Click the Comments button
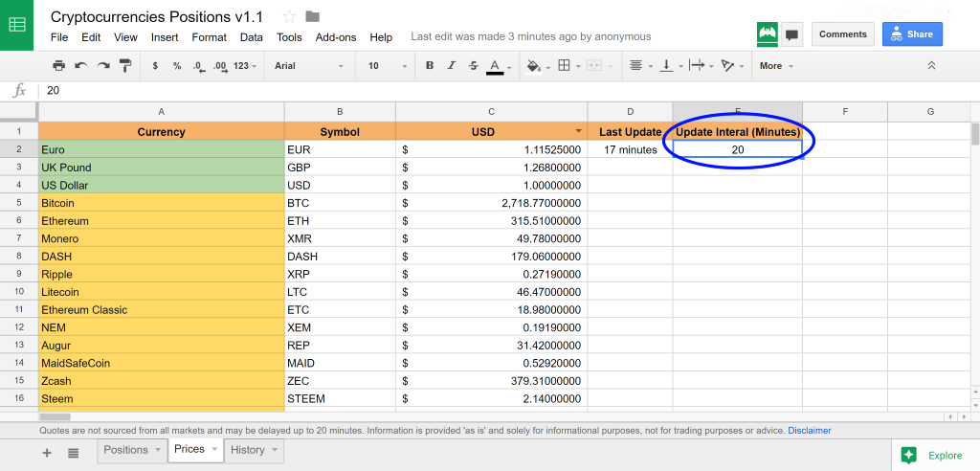The image size is (980, 471). click(x=842, y=34)
